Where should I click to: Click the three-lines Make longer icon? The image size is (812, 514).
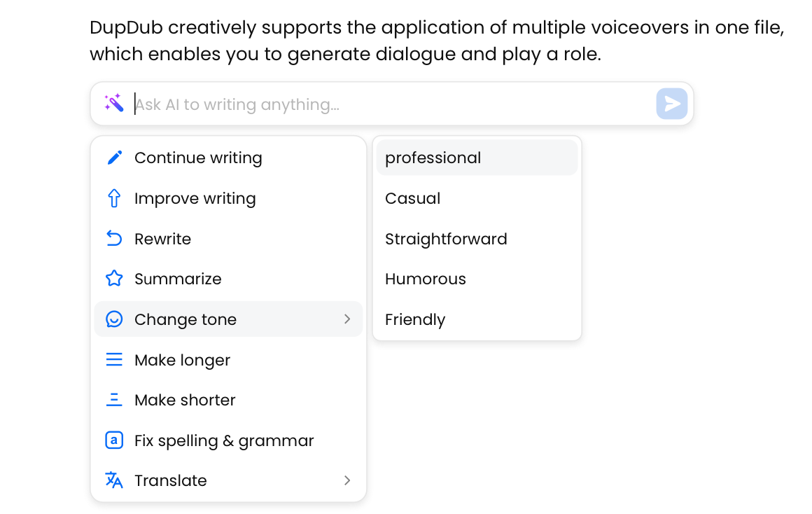click(114, 359)
